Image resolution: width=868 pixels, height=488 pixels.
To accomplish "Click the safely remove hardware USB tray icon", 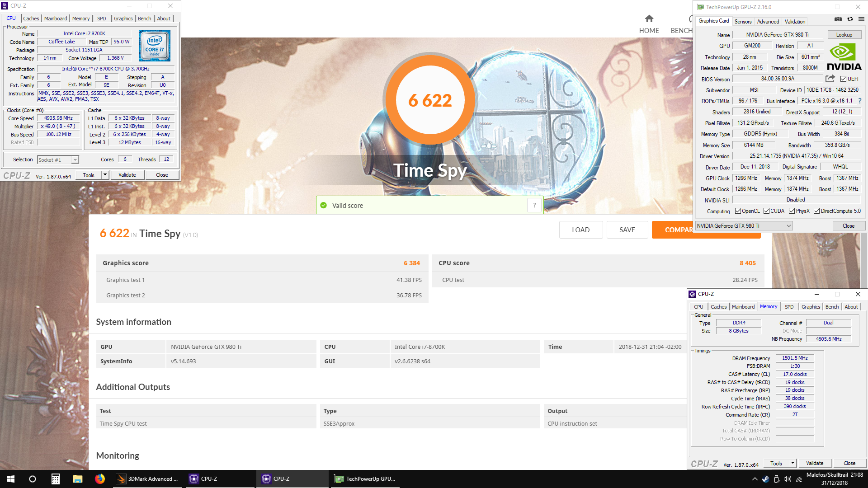I will 777,479.
